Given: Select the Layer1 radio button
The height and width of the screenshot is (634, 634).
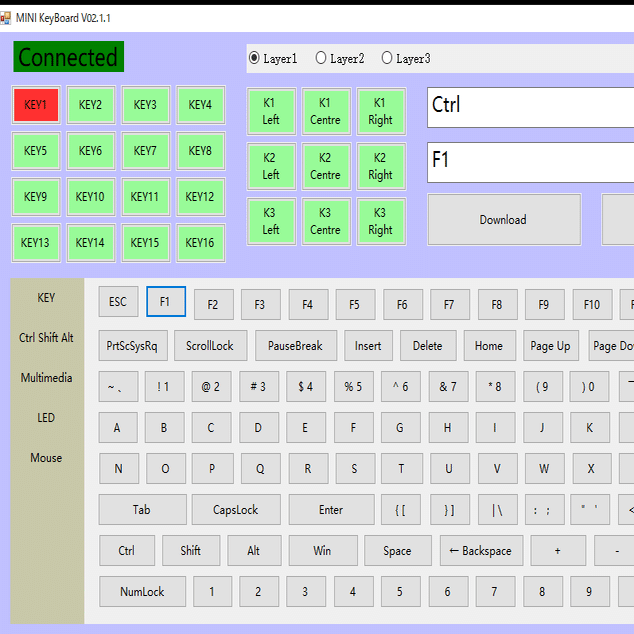Looking at the screenshot, I should [x=273, y=59].
